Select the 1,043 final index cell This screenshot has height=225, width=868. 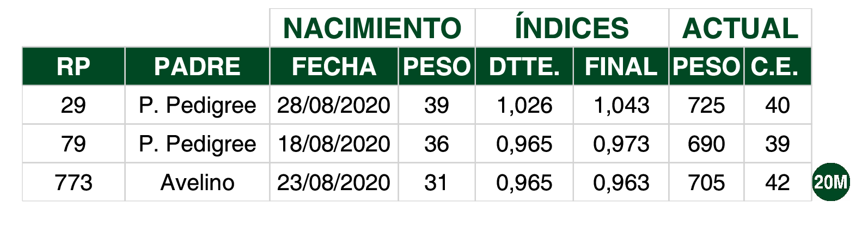click(621, 105)
